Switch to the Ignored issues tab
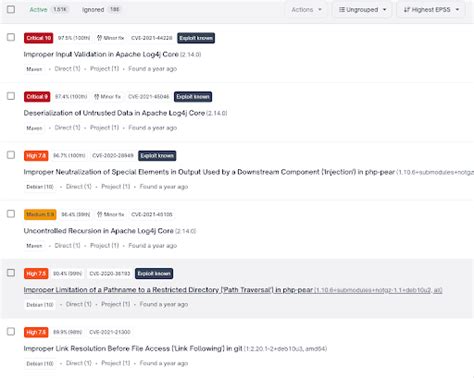The height and width of the screenshot is (378, 474). pyautogui.click(x=101, y=10)
